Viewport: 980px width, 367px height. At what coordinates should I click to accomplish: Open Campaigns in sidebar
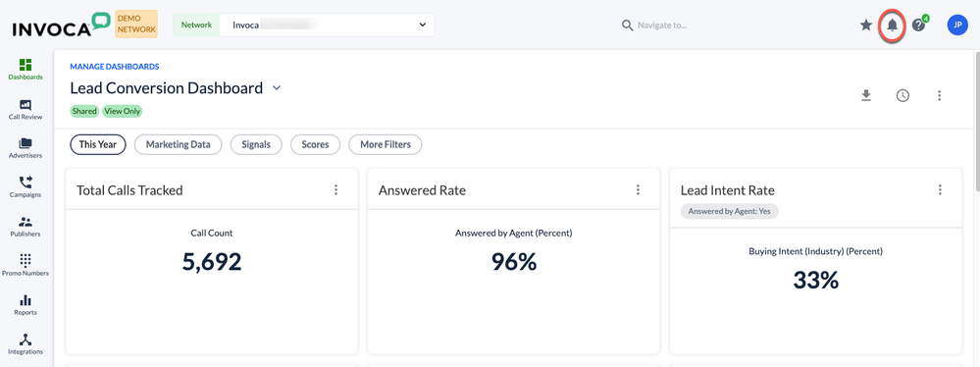(26, 187)
